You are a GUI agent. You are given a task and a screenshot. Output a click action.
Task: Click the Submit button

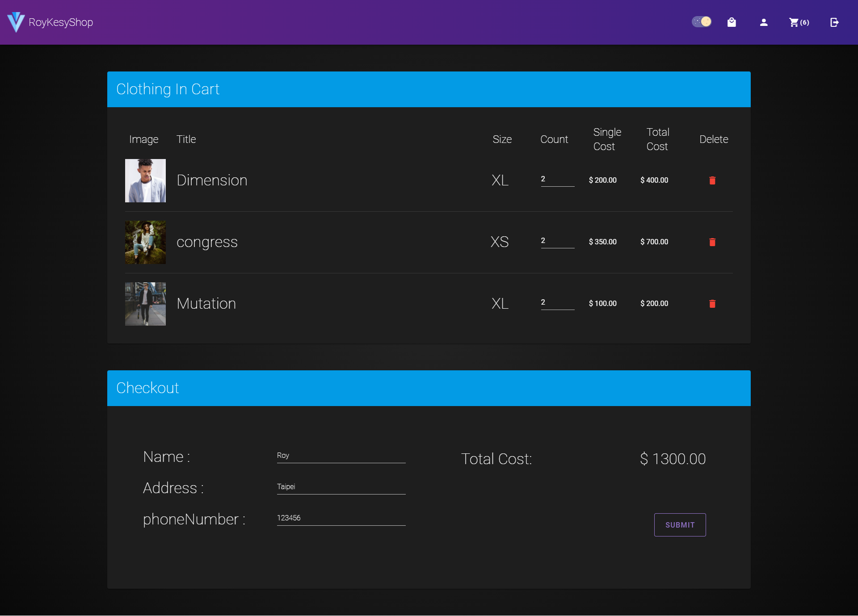click(680, 525)
